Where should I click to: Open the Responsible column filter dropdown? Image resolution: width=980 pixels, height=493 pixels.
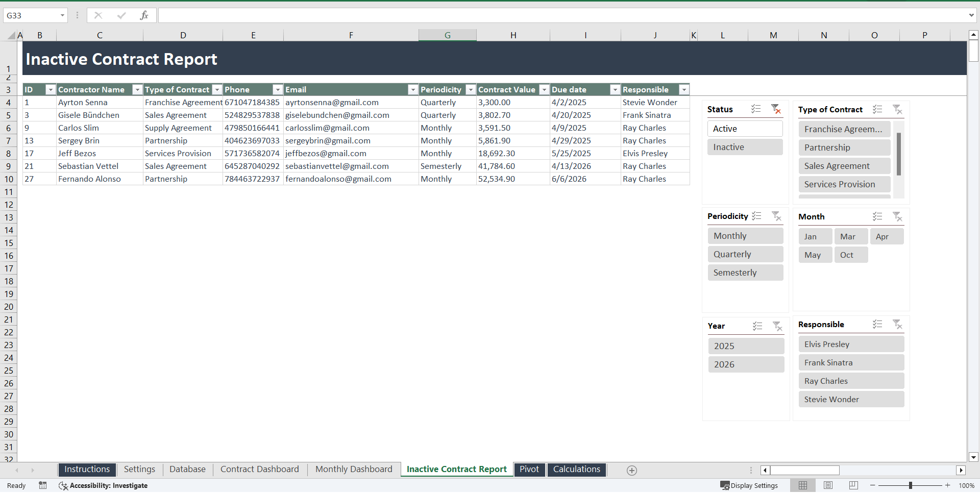coord(684,90)
